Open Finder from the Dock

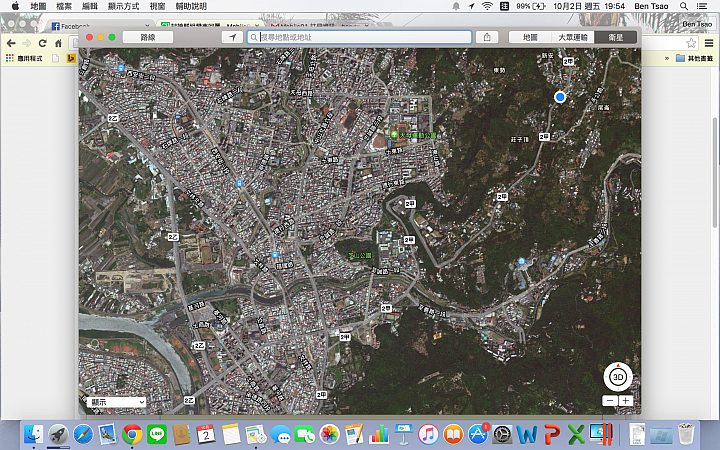[x=34, y=434]
